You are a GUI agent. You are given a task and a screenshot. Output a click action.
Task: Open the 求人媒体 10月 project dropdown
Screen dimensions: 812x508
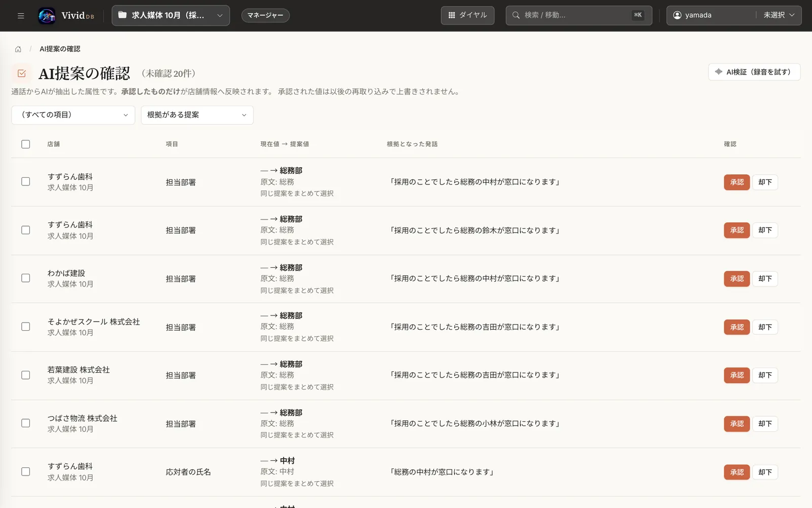tap(171, 15)
